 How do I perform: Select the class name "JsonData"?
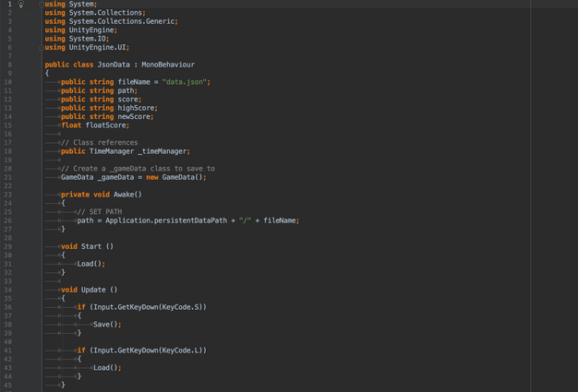114,65
